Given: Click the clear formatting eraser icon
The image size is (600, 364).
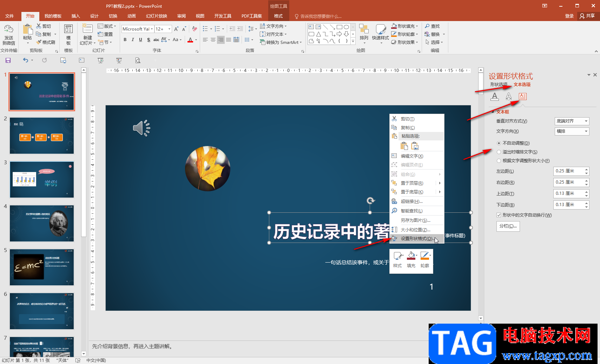Looking at the screenshot, I should point(194,29).
